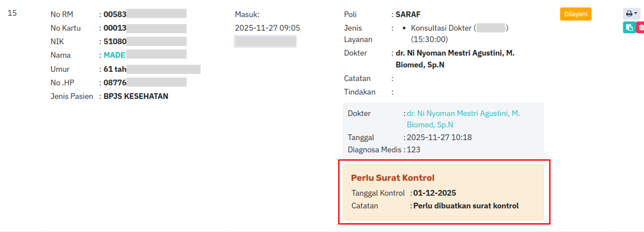Click the Tanggal value 2025-11-27 10:18
This screenshot has height=232, width=644.
pos(439,138)
